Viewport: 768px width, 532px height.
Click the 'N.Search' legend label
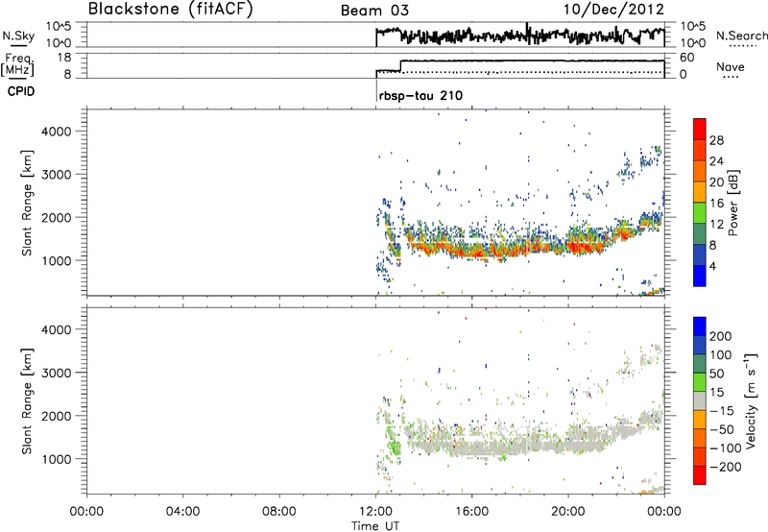(742, 36)
